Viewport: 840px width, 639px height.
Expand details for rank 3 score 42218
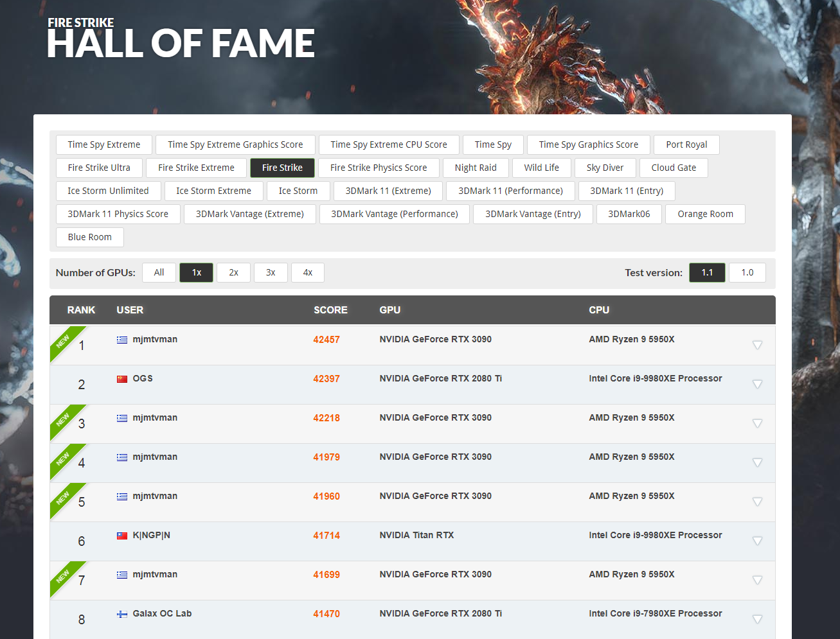[x=758, y=424]
